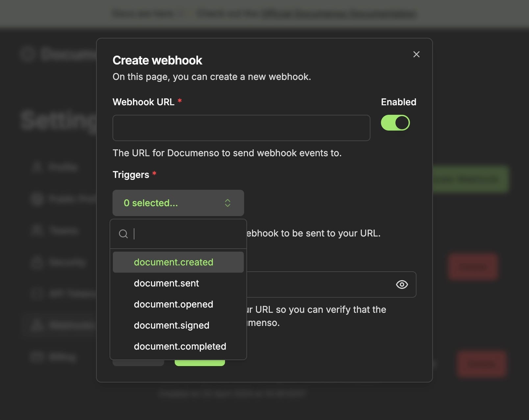The height and width of the screenshot is (420, 529).
Task: Collapse the Triggers '0 selected...' dropdown
Action: [x=178, y=203]
